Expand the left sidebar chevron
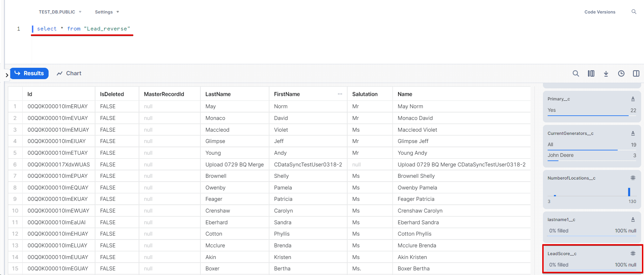644x275 pixels. (7, 75)
